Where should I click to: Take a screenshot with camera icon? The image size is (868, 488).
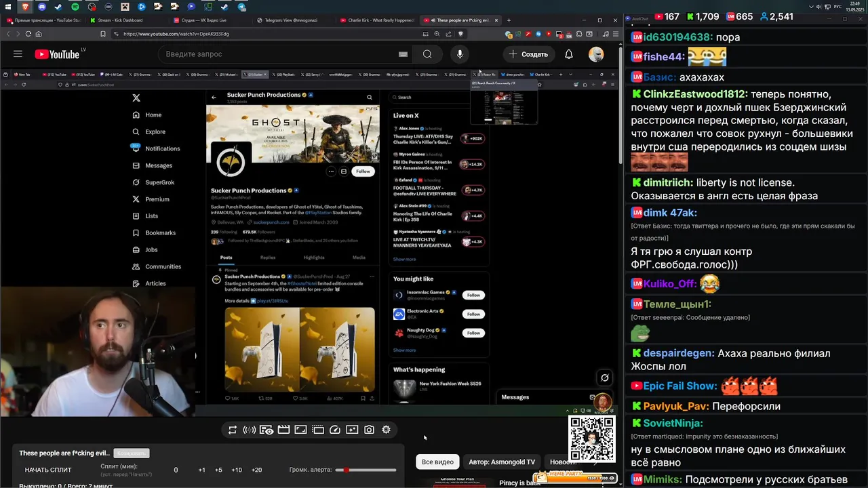[369, 430]
